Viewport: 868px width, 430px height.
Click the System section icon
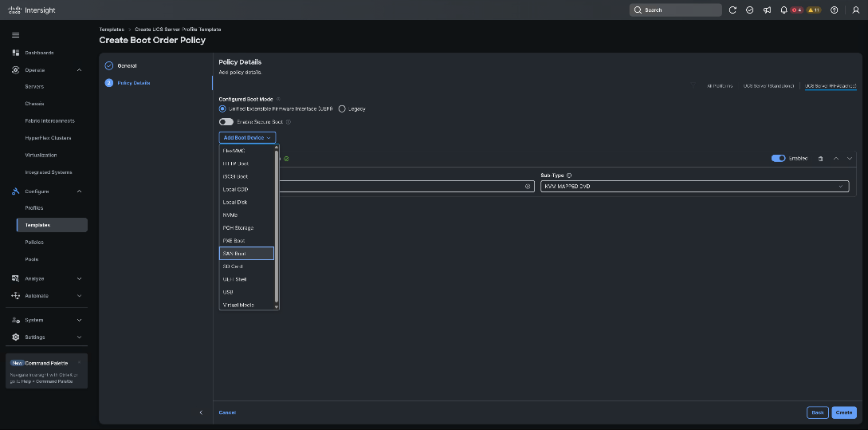(x=15, y=320)
